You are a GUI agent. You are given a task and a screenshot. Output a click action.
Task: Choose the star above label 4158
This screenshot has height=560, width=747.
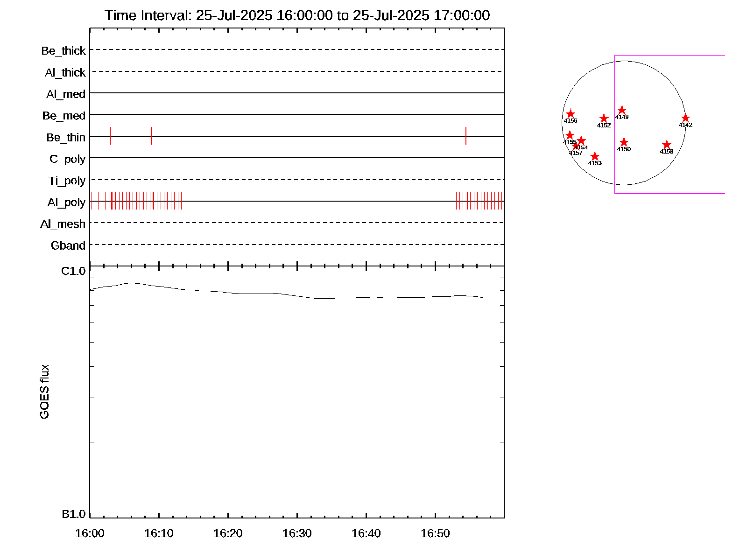(666, 145)
